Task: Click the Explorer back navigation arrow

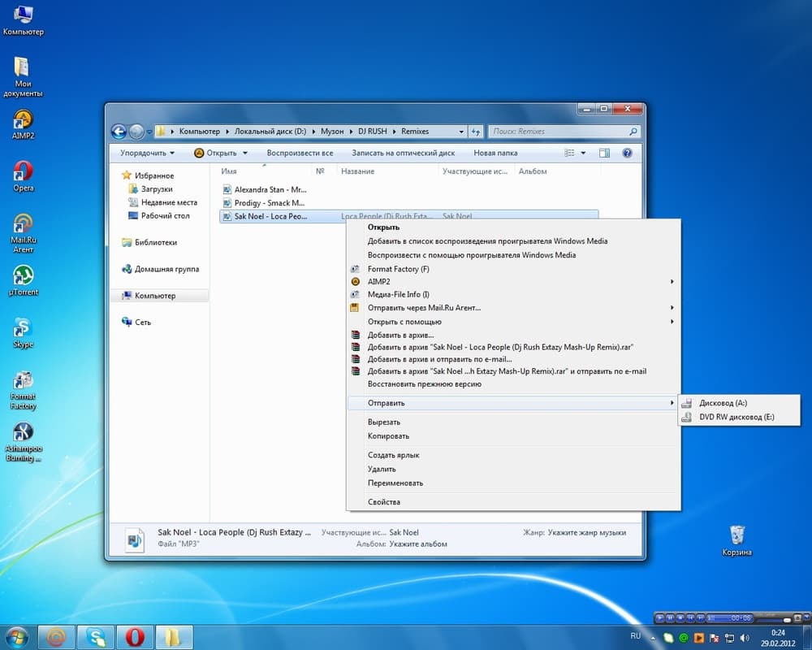Action: pyautogui.click(x=119, y=132)
